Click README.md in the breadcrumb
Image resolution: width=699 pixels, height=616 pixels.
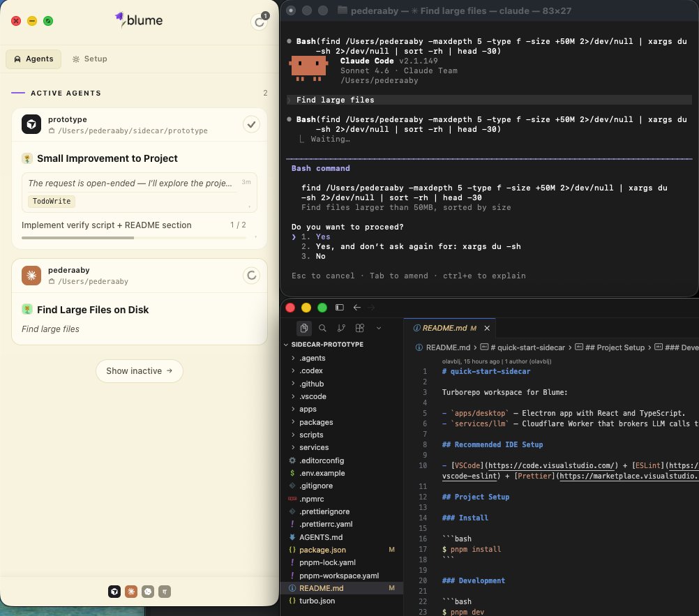448,347
